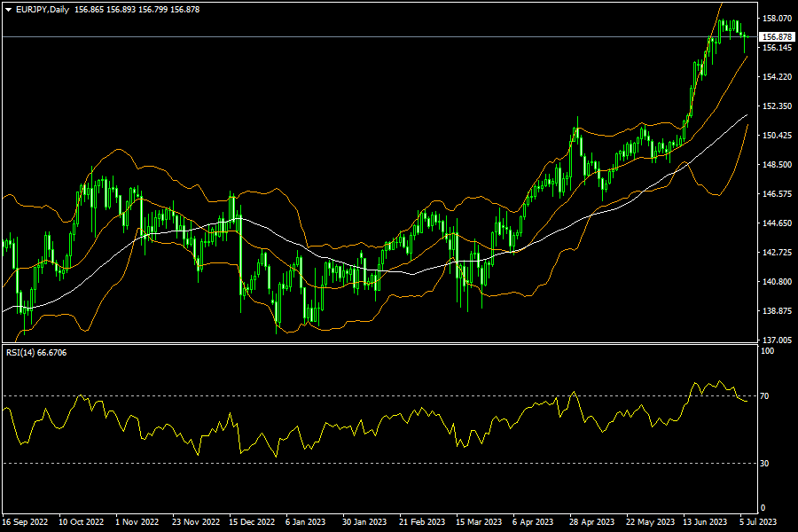Viewport: 798px width, 532px height.
Task: Click the 10 Oct 2022 date label
Action: point(81,522)
